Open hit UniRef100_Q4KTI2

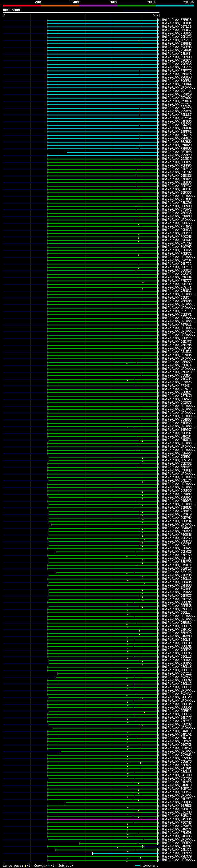pyautogui.click(x=176, y=264)
